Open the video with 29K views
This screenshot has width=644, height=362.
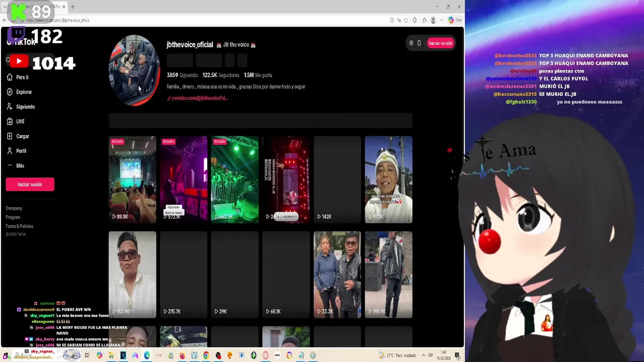pos(235,275)
